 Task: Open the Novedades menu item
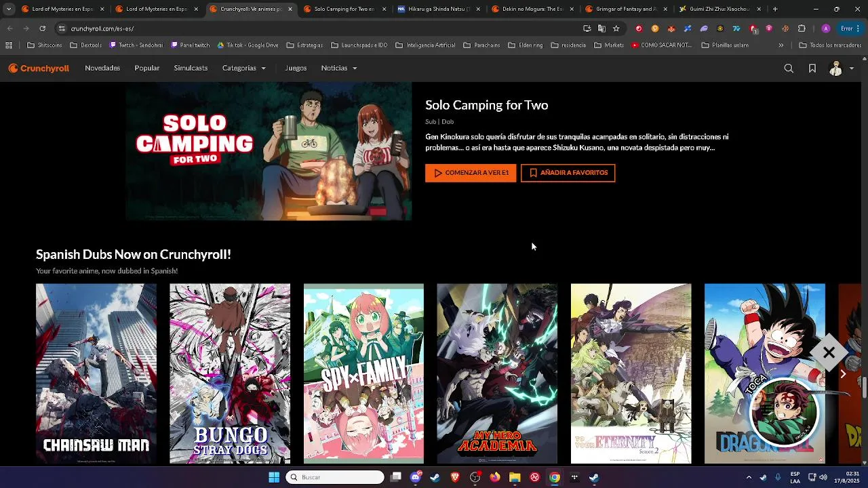pos(102,68)
